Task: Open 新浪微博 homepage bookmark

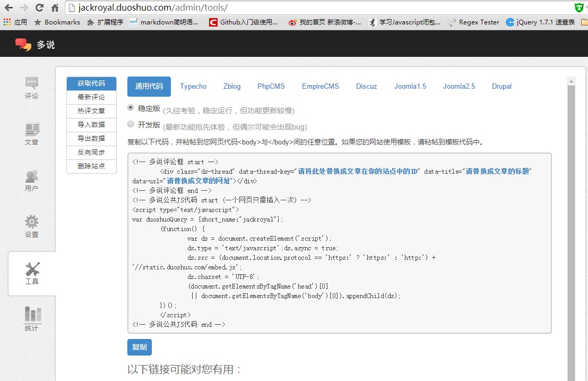Action: [324, 22]
